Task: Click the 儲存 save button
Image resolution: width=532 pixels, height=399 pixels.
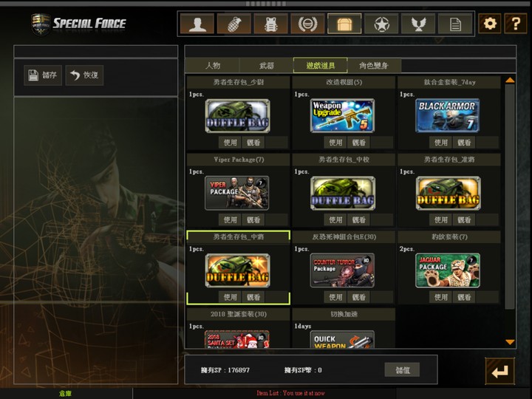Action: pyautogui.click(x=43, y=75)
